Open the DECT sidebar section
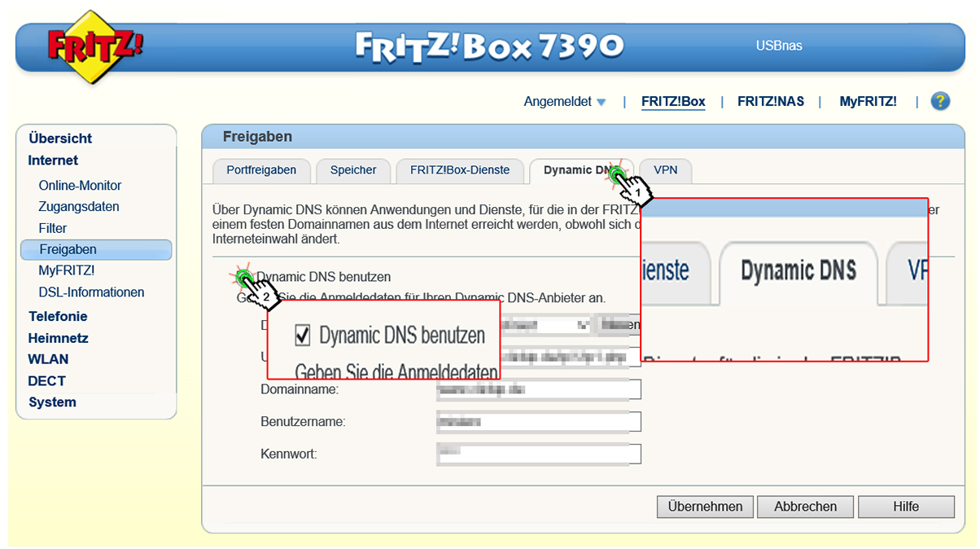Screen dimensions: 980x549 46,381
